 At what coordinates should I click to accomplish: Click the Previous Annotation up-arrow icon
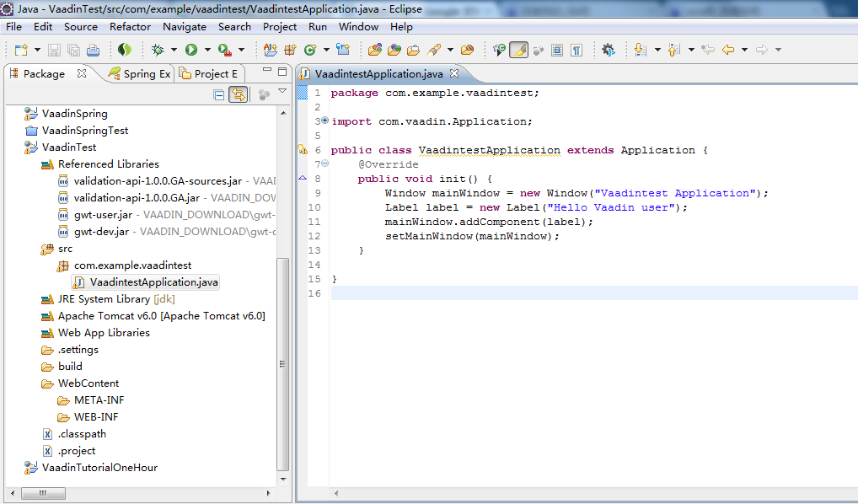[x=674, y=50]
